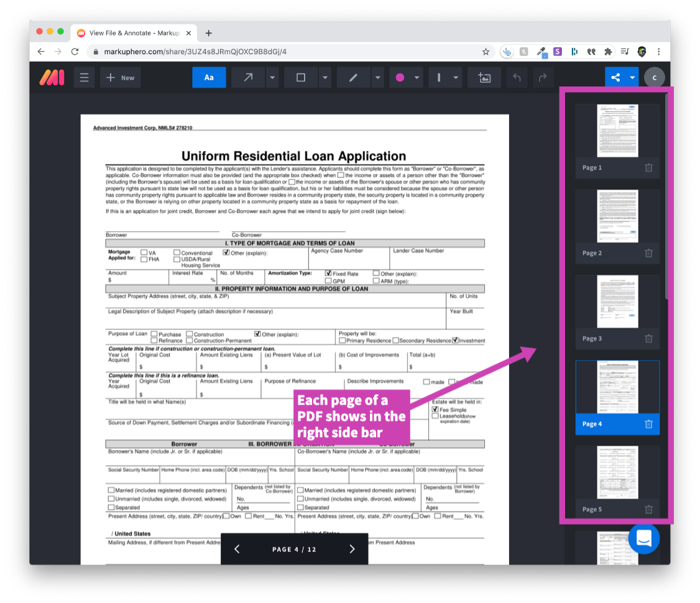This screenshot has width=700, height=603.
Task: Click the Markup Hero logo
Action: [52, 78]
